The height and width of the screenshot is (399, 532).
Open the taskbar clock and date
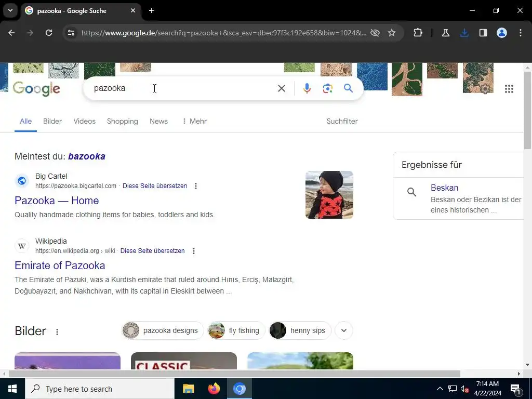[487, 389]
